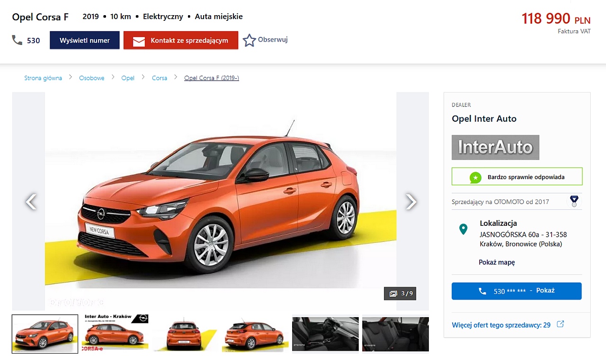Image resolution: width=606 pixels, height=364 pixels.
Task: Reveal phone number with 530 *** *** Pokaż
Action: pos(517,291)
